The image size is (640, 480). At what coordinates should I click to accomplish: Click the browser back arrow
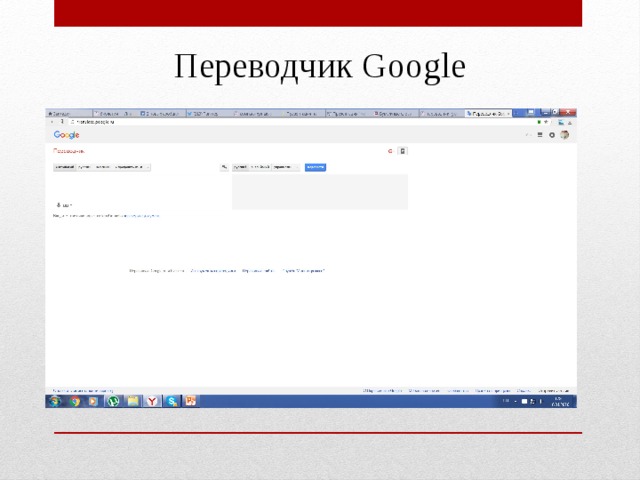click(52, 122)
